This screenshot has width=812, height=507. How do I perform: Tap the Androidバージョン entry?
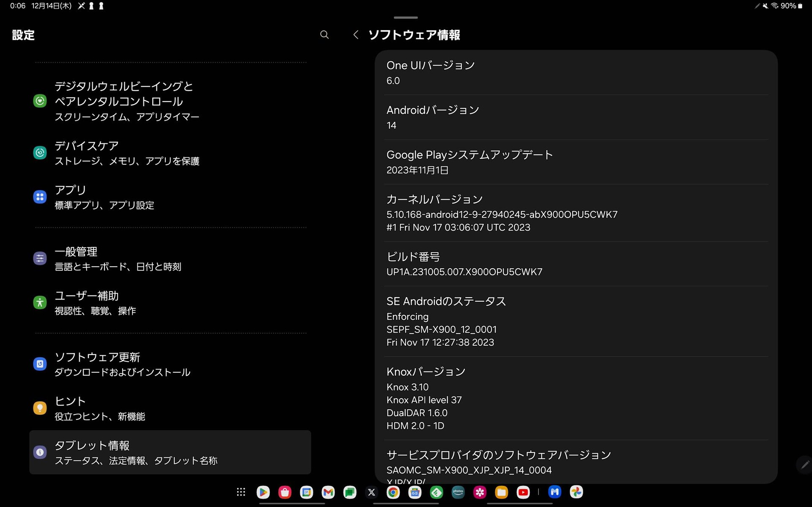point(576,117)
